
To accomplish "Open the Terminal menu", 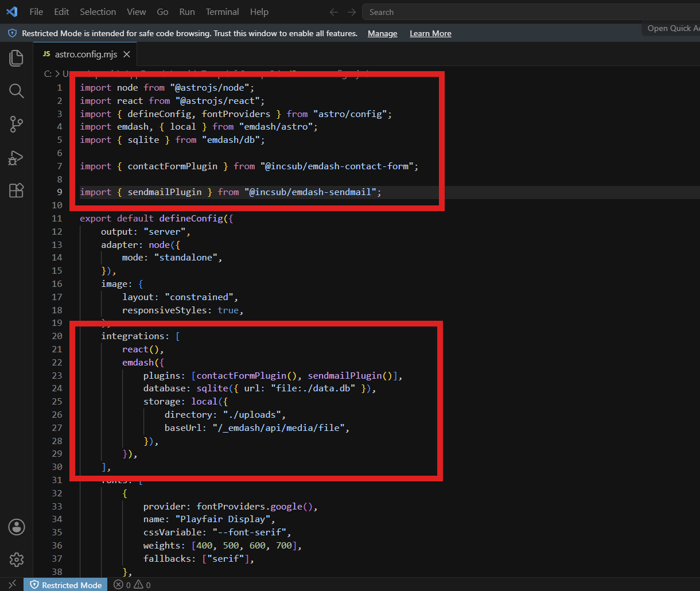I will tap(223, 11).
